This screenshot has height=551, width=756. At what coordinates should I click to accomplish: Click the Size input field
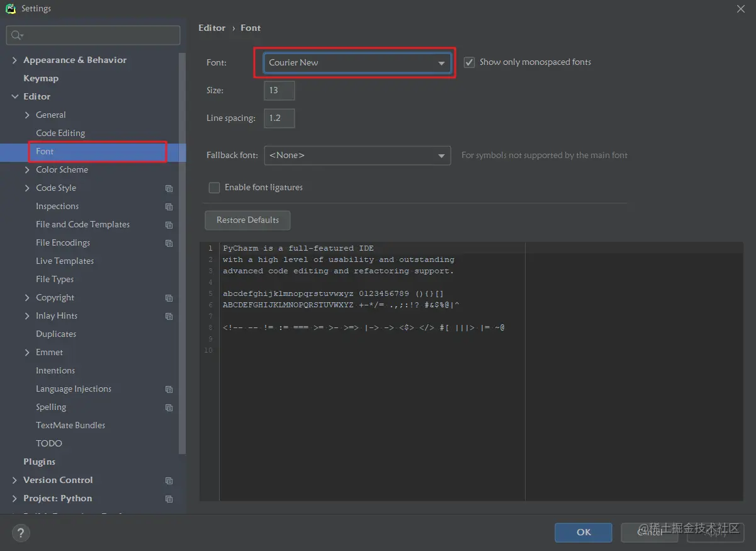coord(279,91)
